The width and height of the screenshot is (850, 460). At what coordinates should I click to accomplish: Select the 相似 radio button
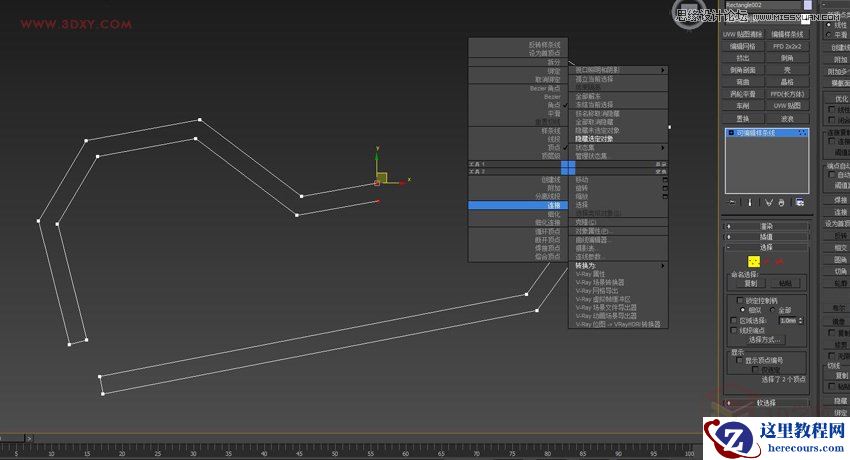click(743, 310)
